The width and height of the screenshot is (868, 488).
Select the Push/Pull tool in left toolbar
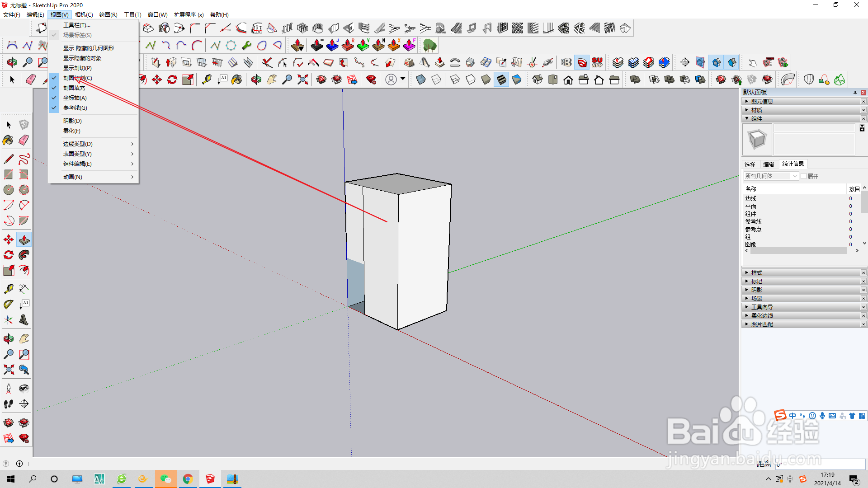[24, 239]
